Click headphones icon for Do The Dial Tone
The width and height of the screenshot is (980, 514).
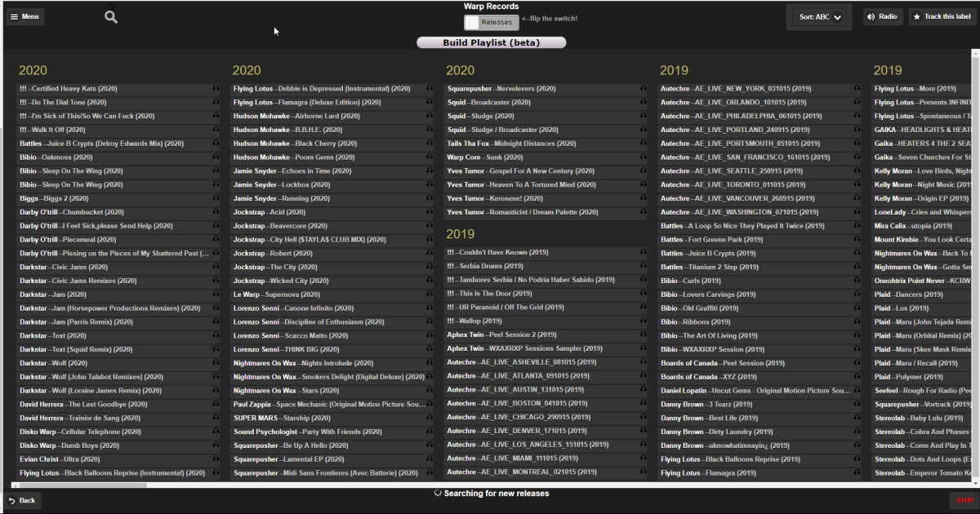[x=216, y=102]
